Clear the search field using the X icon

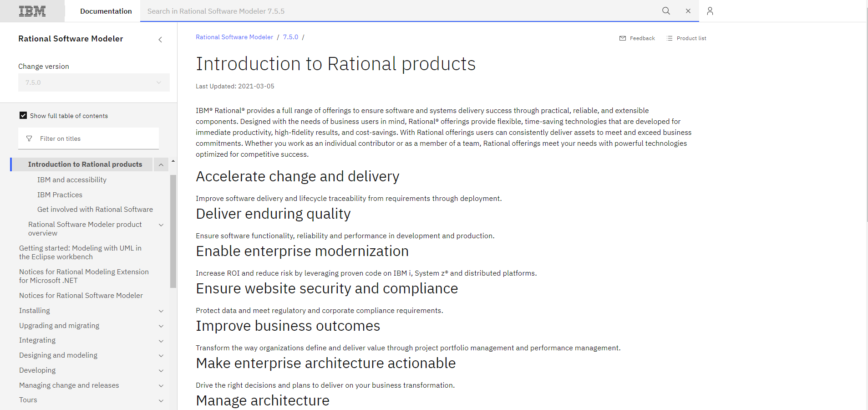[x=687, y=10]
